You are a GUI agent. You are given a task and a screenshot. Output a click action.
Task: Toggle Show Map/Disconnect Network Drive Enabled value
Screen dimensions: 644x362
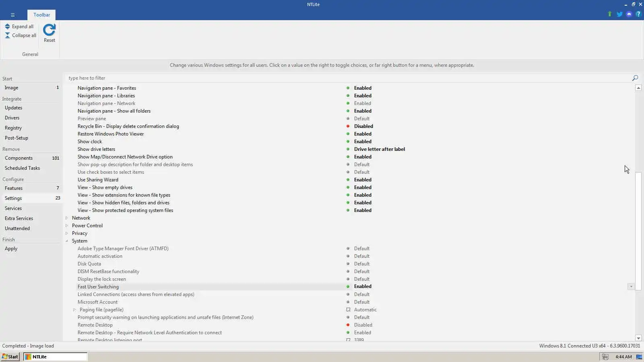click(363, 157)
